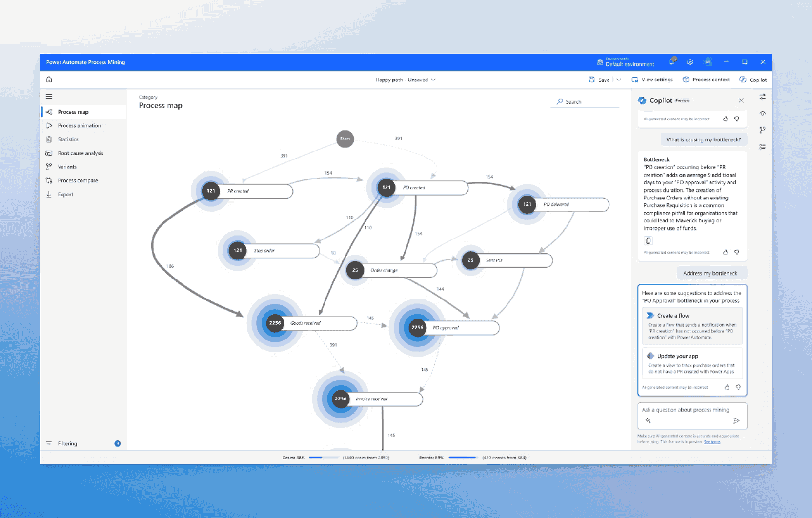Give a thumbs up to the Bottleneck answer
The width and height of the screenshot is (812, 518).
click(725, 252)
